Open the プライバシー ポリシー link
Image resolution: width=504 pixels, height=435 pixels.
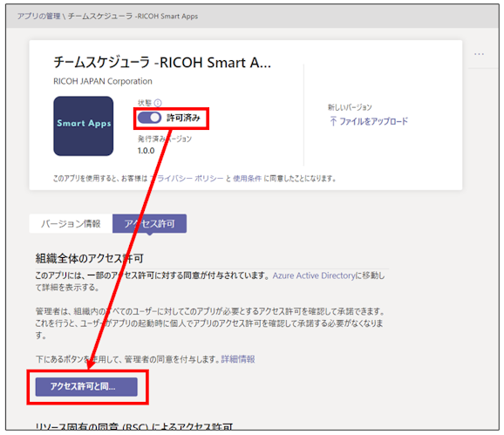[186, 179]
